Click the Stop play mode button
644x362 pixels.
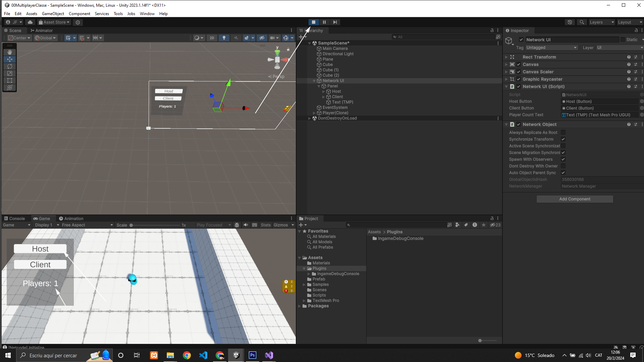tap(314, 22)
